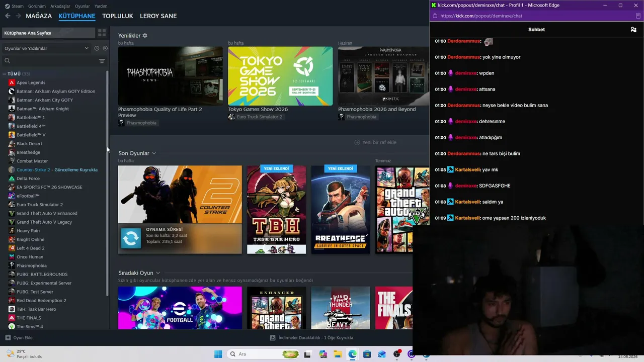Select Grand Theft Auto V Enhanced in list
The height and width of the screenshot is (362, 644).
(x=47, y=213)
